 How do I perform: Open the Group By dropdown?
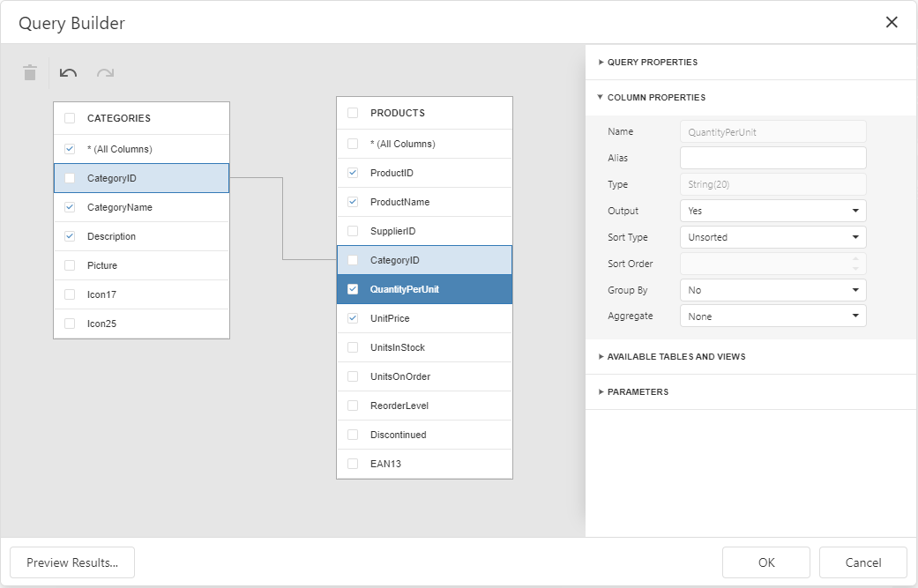pos(772,290)
